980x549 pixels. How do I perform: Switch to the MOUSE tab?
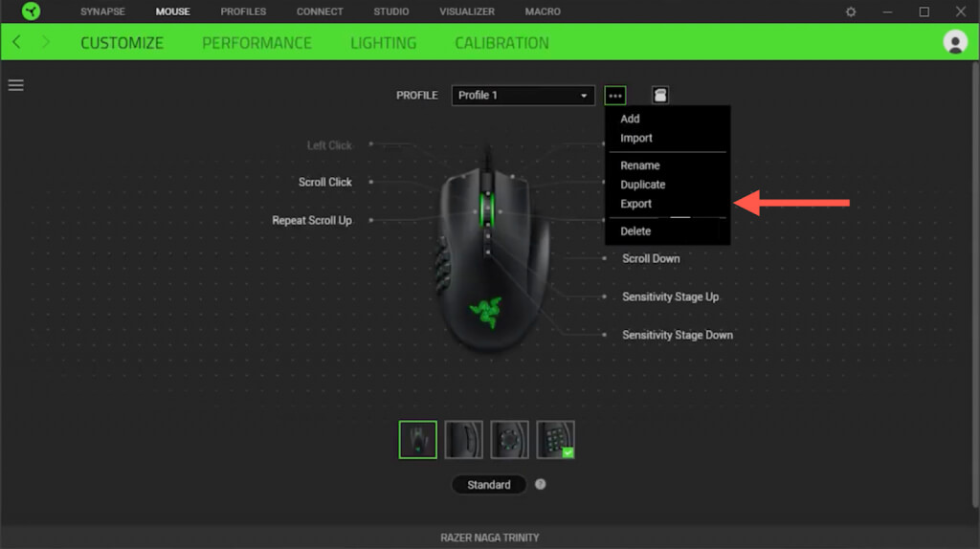(x=172, y=11)
